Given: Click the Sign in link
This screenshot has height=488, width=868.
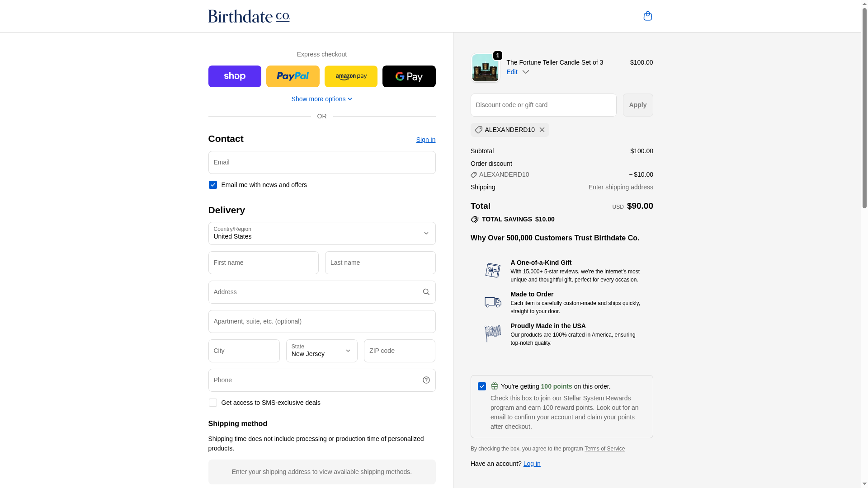Looking at the screenshot, I should (x=425, y=140).
